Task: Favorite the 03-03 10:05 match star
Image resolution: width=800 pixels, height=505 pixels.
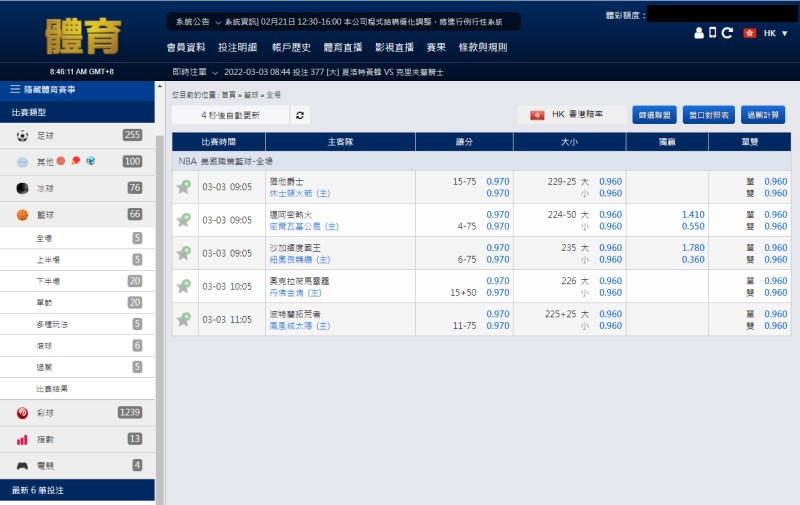Action: (x=184, y=286)
